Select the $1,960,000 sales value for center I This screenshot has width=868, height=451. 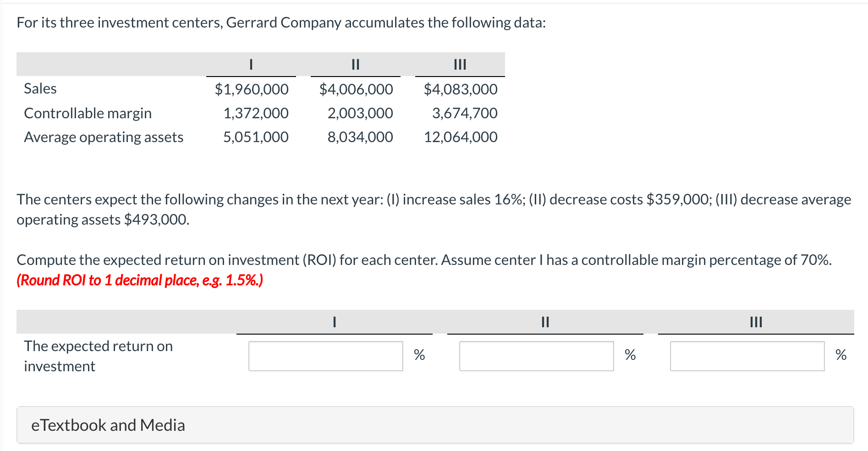point(251,89)
